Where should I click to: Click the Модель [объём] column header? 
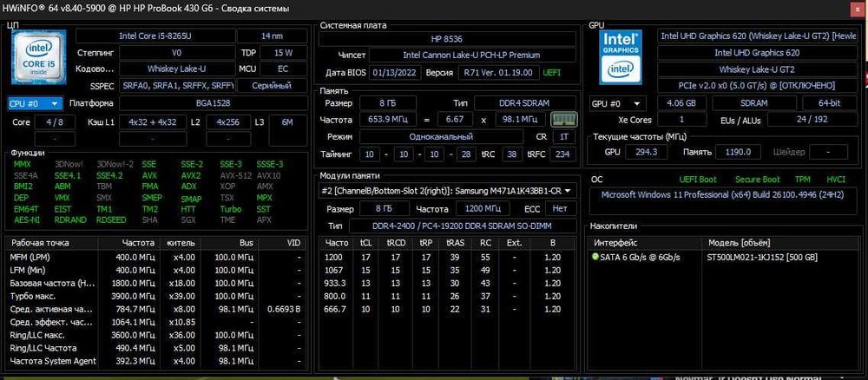click(780, 243)
